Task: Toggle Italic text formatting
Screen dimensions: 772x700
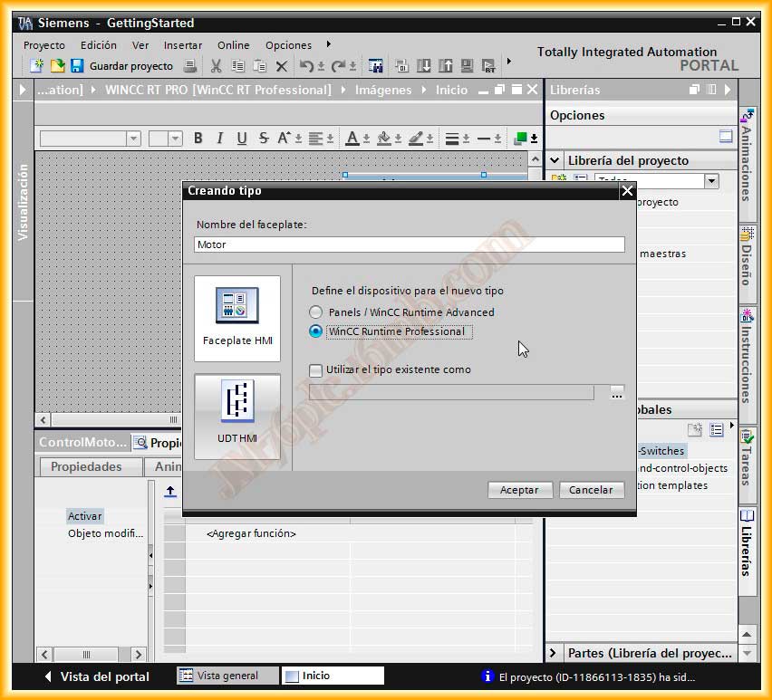Action: coord(219,139)
